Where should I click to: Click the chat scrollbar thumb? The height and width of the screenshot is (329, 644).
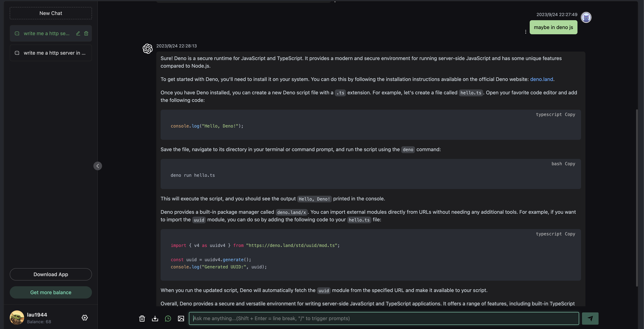(637, 198)
